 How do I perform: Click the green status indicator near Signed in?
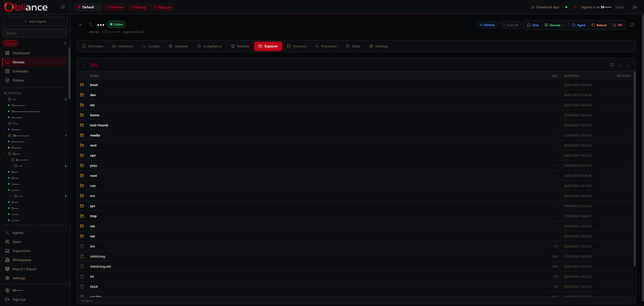pyautogui.click(x=566, y=7)
